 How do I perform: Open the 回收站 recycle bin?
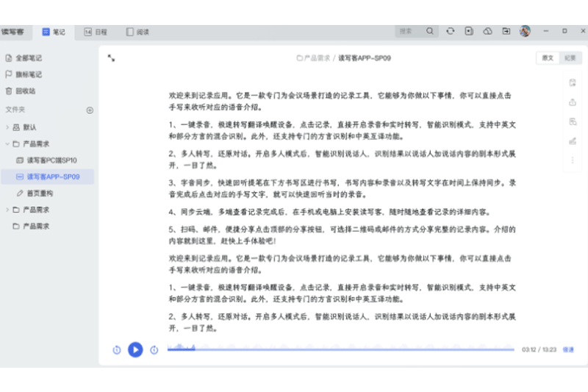(26, 91)
